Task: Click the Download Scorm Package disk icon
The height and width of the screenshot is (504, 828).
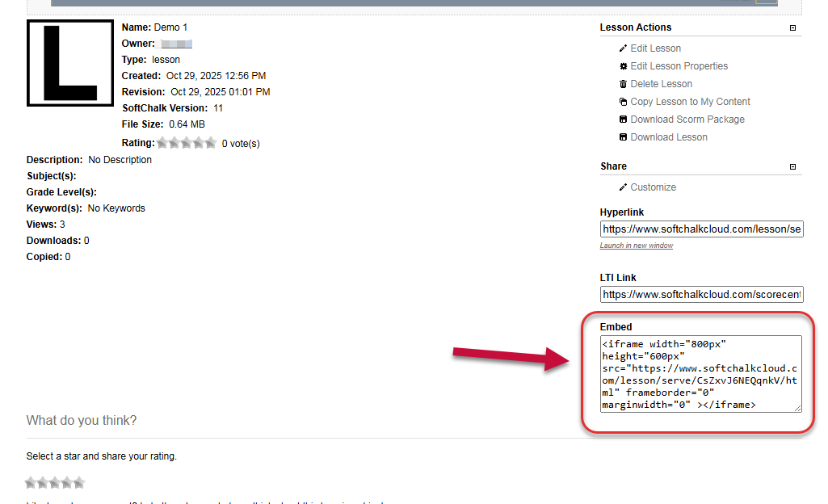Action: 622,119
